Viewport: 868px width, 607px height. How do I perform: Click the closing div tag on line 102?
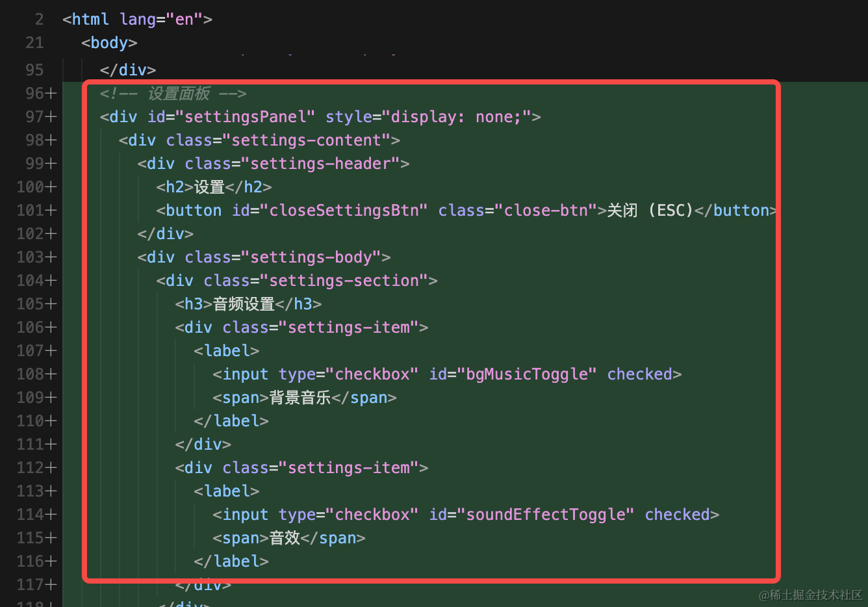[x=166, y=234]
